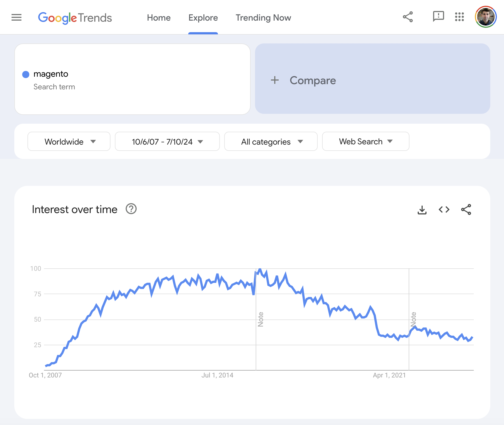Add a comparison term via Compare

(373, 79)
